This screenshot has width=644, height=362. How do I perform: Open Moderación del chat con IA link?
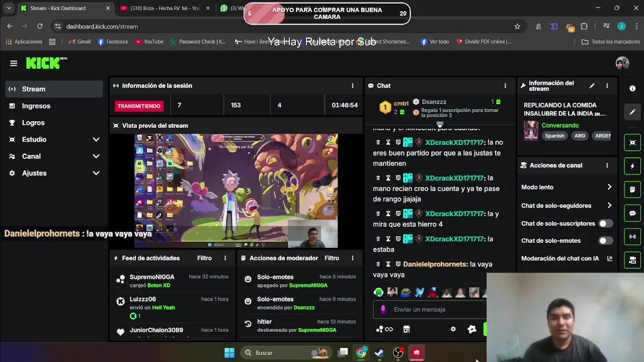click(x=567, y=259)
